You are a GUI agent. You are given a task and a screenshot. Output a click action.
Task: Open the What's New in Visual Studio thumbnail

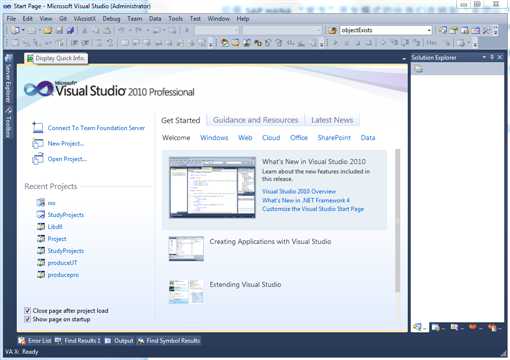pos(212,187)
